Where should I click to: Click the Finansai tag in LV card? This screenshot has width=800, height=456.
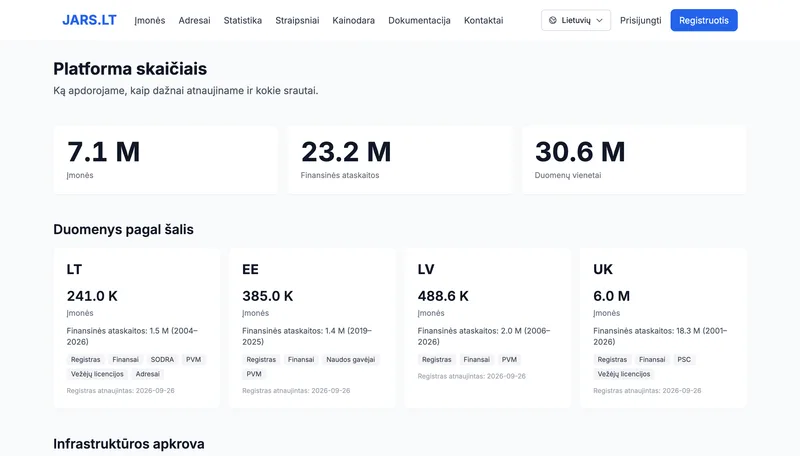477,360
